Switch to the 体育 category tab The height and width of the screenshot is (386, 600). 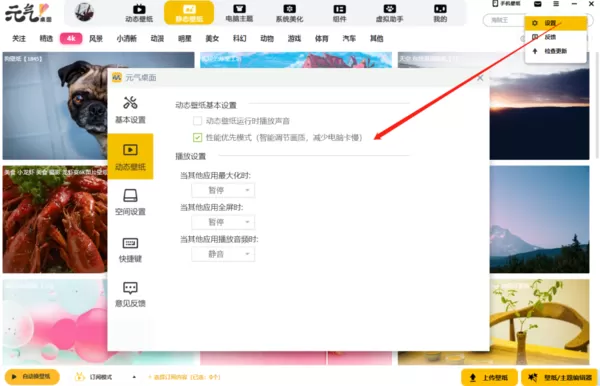coord(322,38)
